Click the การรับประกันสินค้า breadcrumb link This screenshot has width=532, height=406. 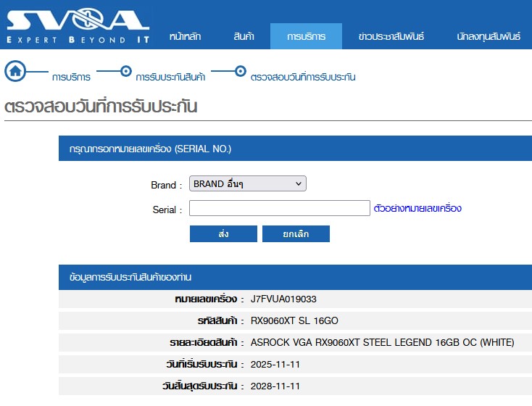[x=170, y=77]
